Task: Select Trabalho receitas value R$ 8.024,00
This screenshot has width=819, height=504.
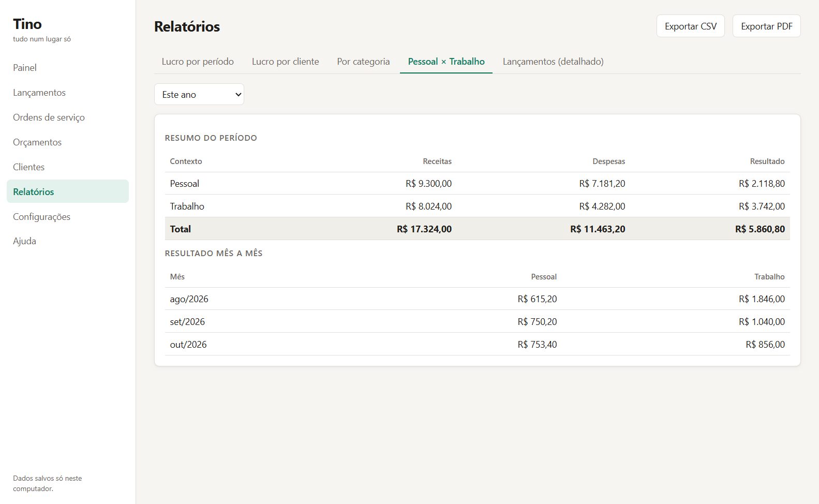Action: point(428,206)
